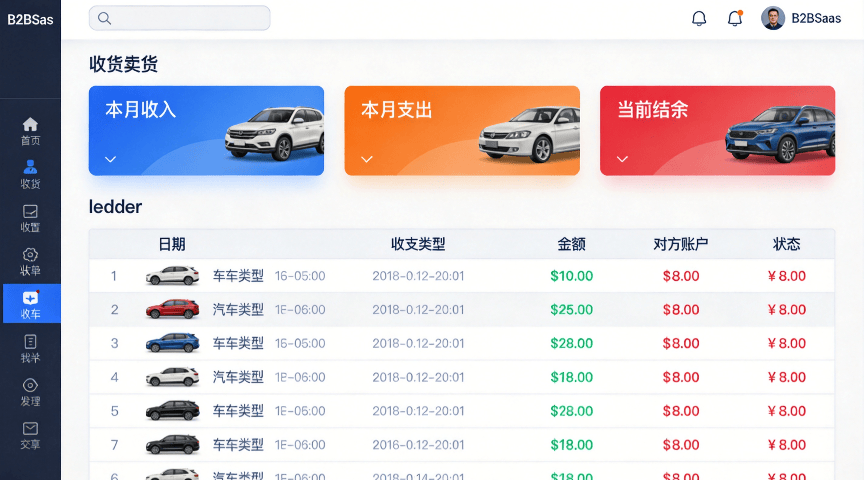Viewport: 864px width, 480px height.
Task: Click into the search input field
Action: 180,18
